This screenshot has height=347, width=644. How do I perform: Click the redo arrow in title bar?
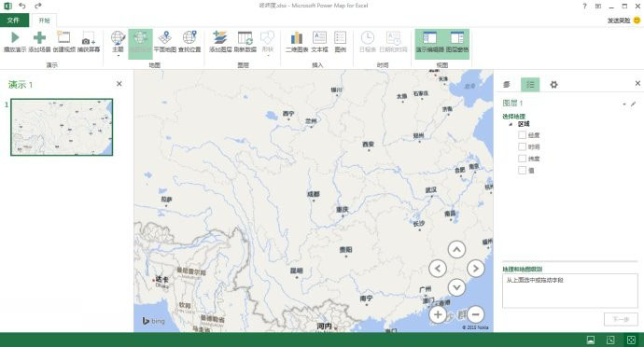point(37,6)
